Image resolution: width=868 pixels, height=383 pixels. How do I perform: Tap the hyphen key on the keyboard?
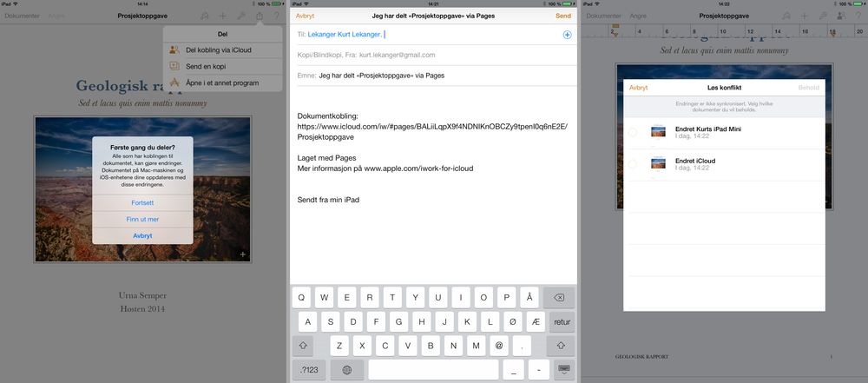[539, 370]
